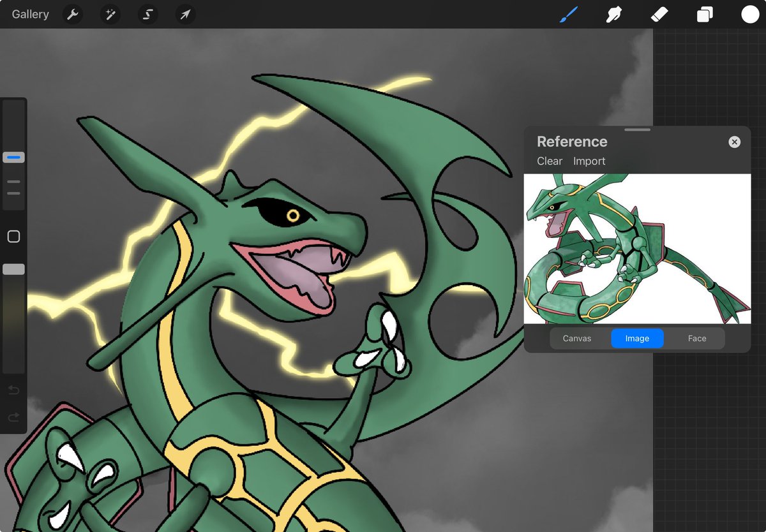Grab the Reference panel drag handle
Image resolution: width=766 pixels, height=532 pixels.
coord(637,129)
